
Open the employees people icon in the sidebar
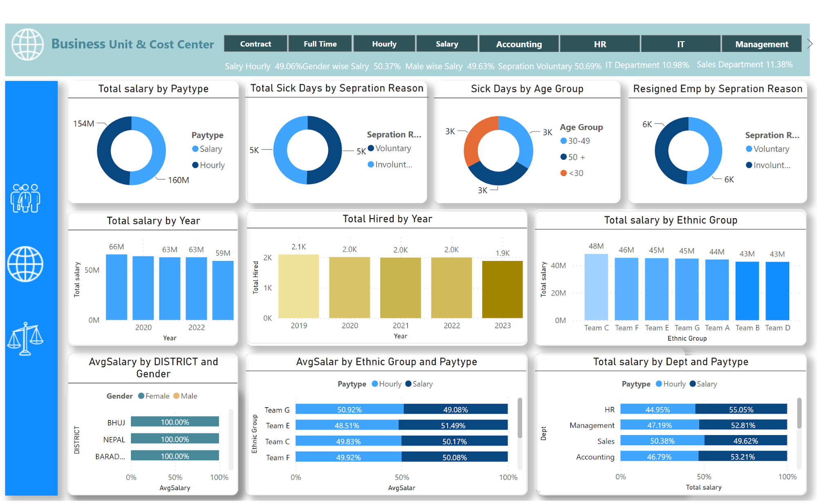pyautogui.click(x=25, y=198)
